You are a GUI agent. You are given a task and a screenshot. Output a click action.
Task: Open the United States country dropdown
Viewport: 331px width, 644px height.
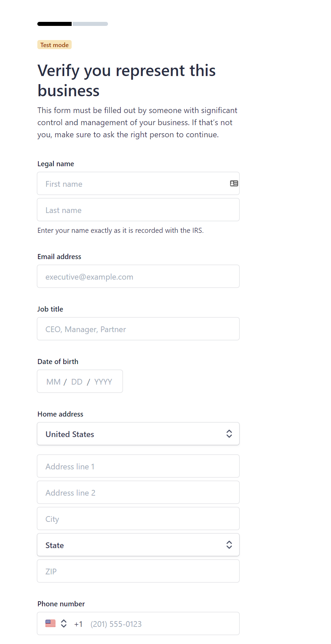coord(138,434)
